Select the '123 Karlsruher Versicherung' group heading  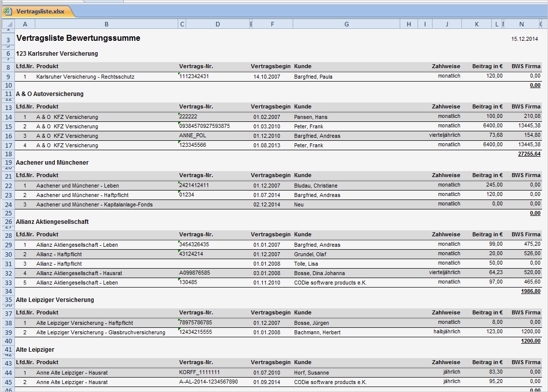tap(57, 54)
